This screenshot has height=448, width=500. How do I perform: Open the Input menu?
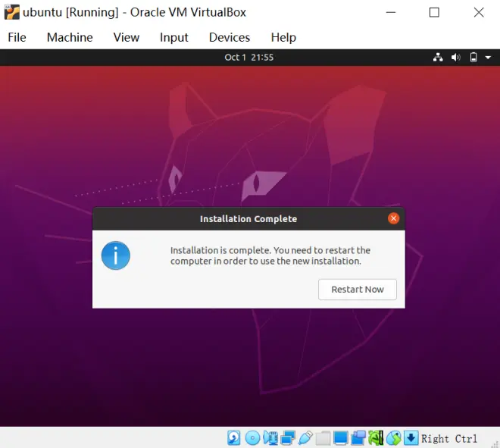click(173, 37)
